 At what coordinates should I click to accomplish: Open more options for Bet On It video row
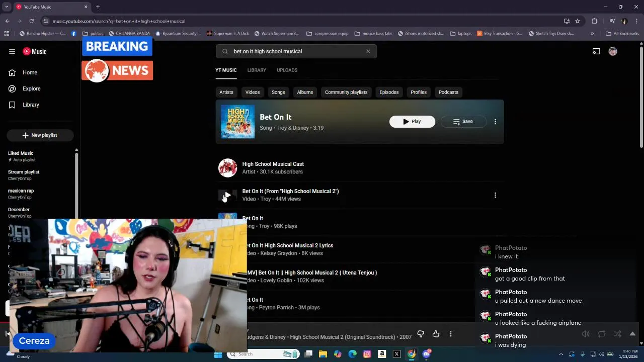point(495,195)
